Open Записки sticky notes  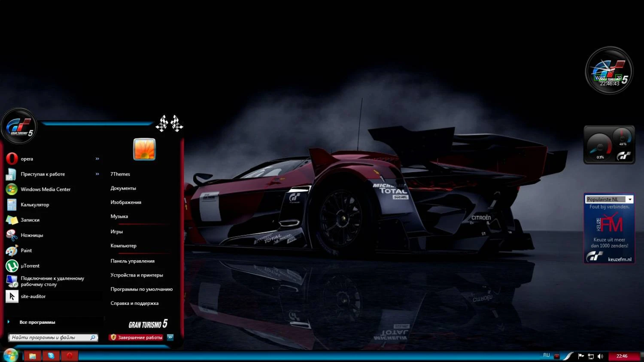(x=30, y=219)
